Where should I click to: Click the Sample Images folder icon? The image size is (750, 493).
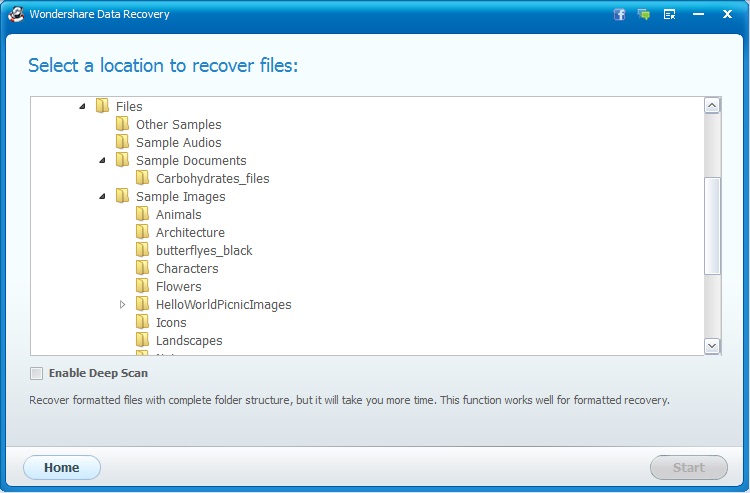pyautogui.click(x=122, y=196)
